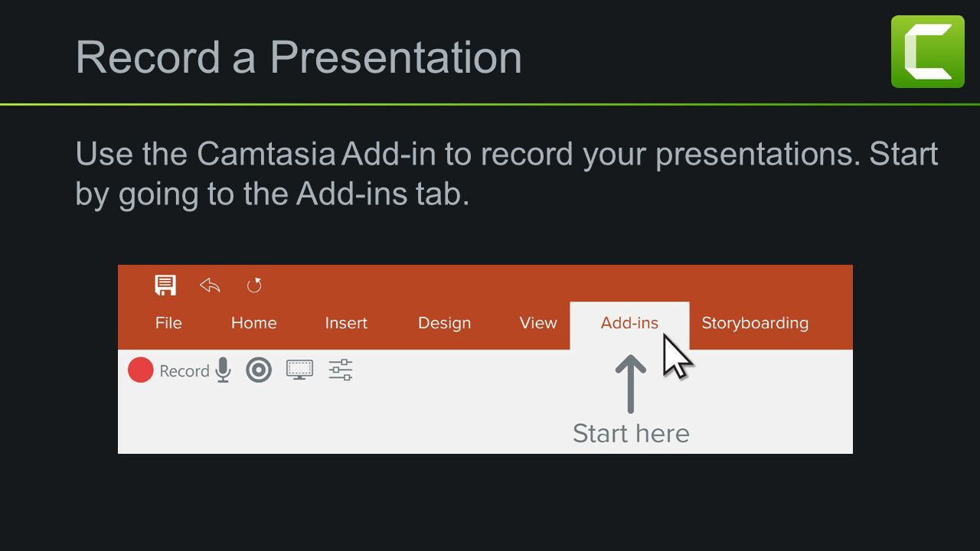The height and width of the screenshot is (551, 980).
Task: Click the green Camtasia logo
Action: [x=928, y=51]
